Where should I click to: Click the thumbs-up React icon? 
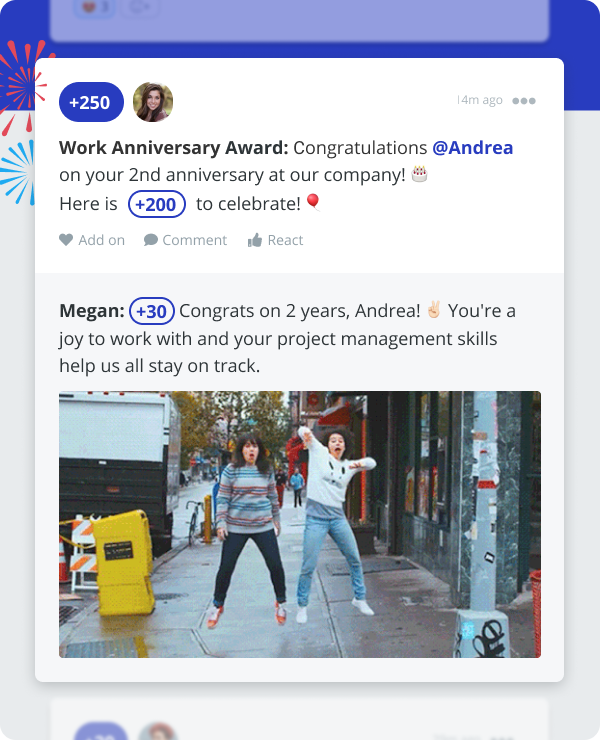(x=255, y=240)
